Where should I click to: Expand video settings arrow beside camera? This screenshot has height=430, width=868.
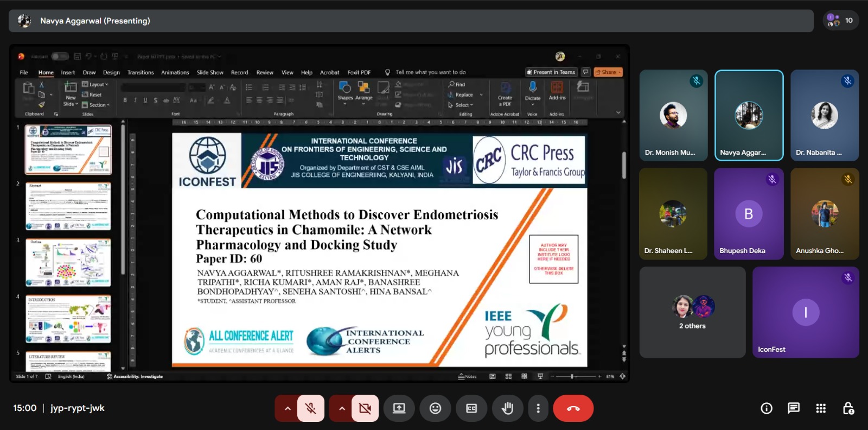[x=342, y=408]
